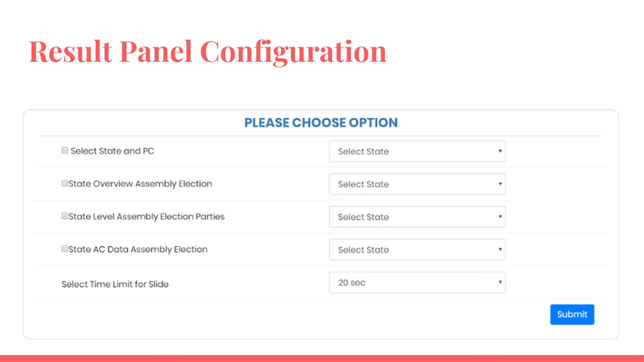The width and height of the screenshot is (644, 362).
Task: Expand the State AC Data state dropdown
Action: pos(417,250)
